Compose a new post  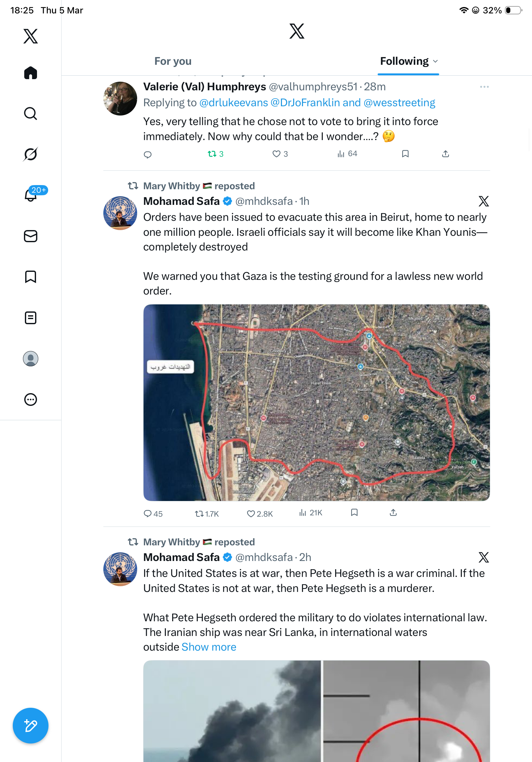tap(31, 726)
